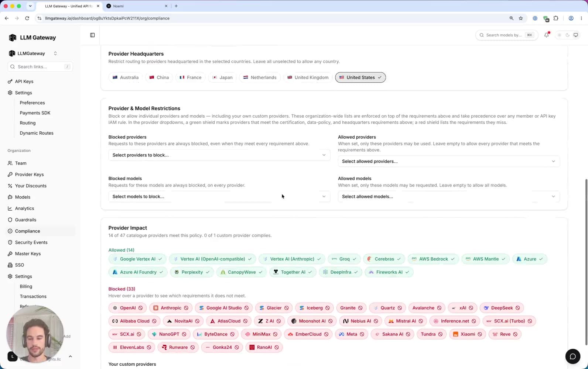This screenshot has height=369, width=588.
Task: Toggle Australia headquarters chip
Action: [x=126, y=77]
